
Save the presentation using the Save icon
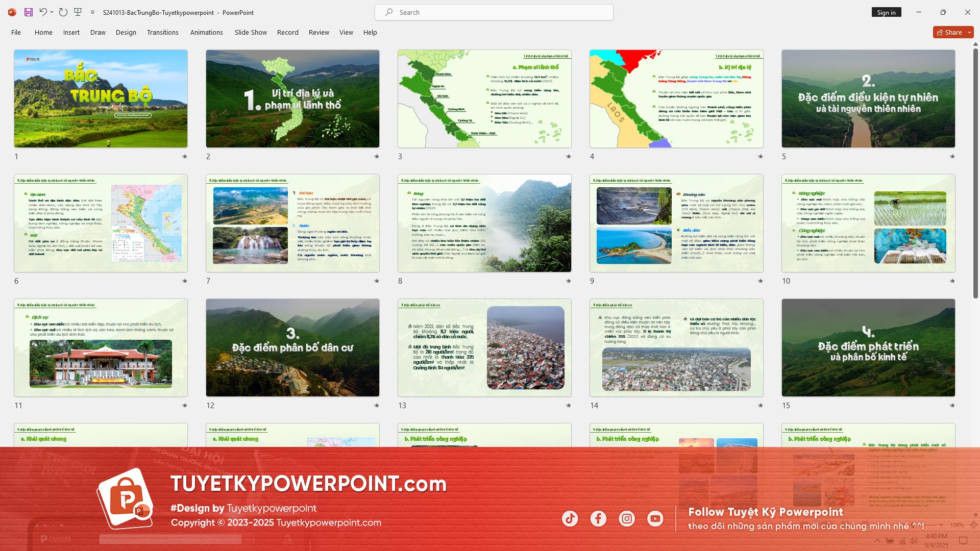(28, 12)
